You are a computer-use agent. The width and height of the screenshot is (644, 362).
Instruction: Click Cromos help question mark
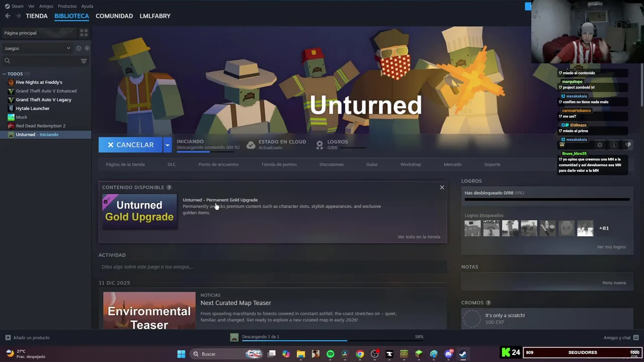pos(488,303)
